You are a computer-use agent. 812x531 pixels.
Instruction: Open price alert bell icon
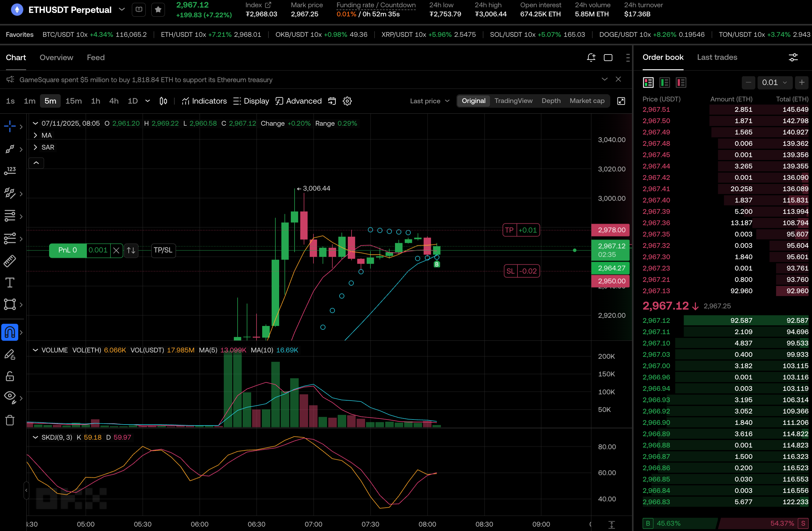(591, 58)
